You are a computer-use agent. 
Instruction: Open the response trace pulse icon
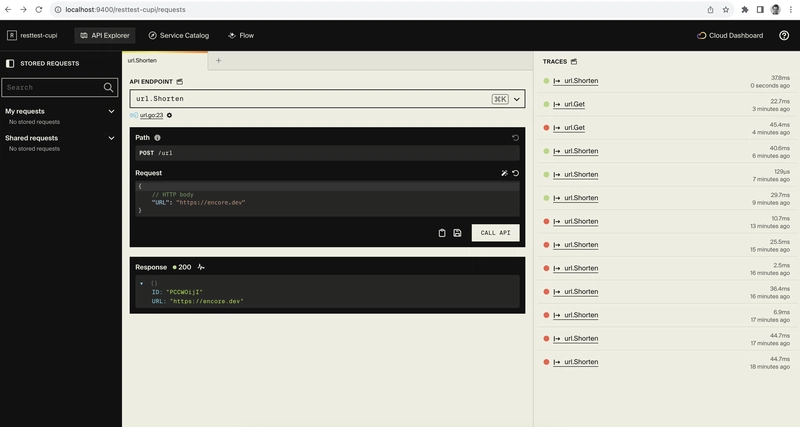(x=201, y=267)
